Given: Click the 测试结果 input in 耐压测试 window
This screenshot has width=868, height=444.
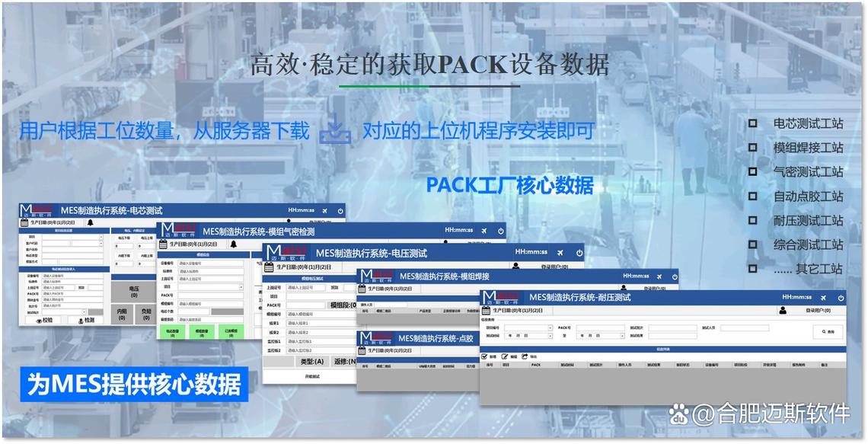Looking at the screenshot, I should (672, 336).
